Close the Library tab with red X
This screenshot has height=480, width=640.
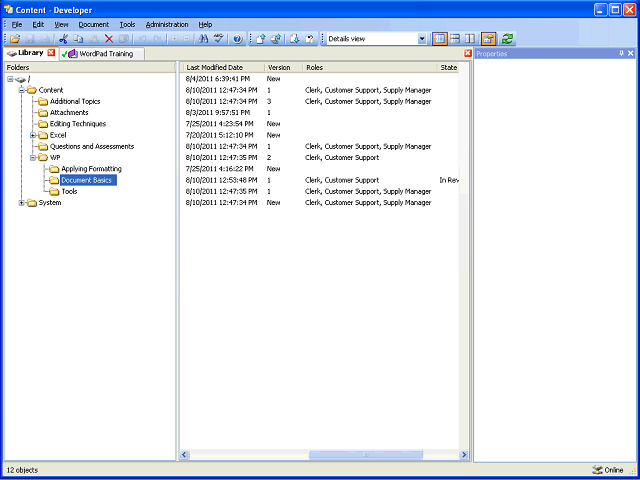coord(51,53)
